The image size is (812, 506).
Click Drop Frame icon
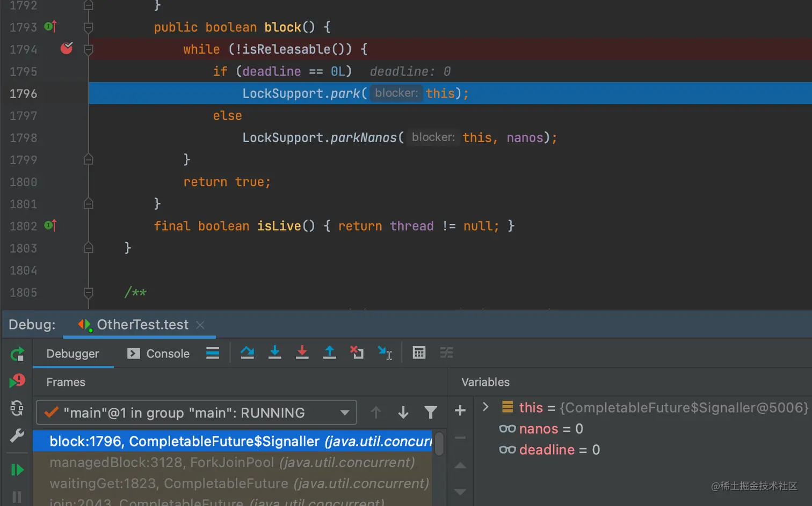coord(357,353)
